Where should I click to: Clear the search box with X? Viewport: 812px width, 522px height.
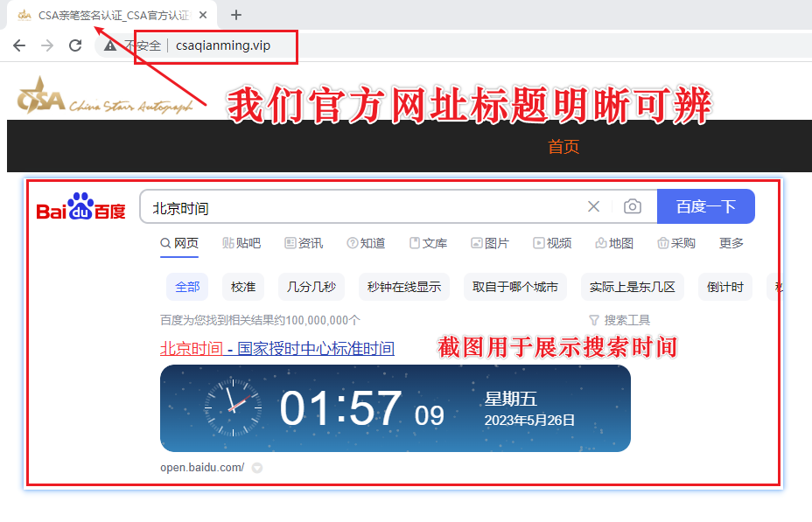593,207
